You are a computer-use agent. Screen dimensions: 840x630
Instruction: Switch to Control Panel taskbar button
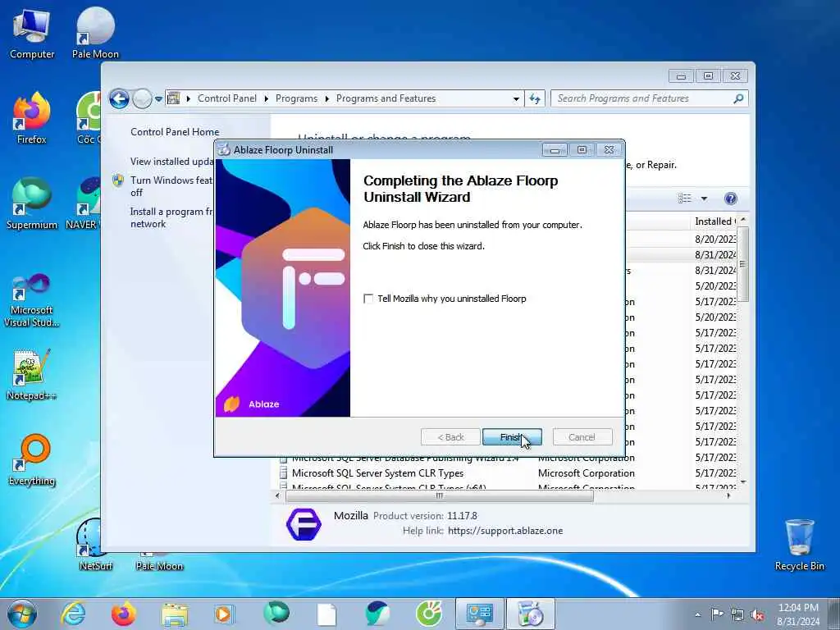point(479,614)
